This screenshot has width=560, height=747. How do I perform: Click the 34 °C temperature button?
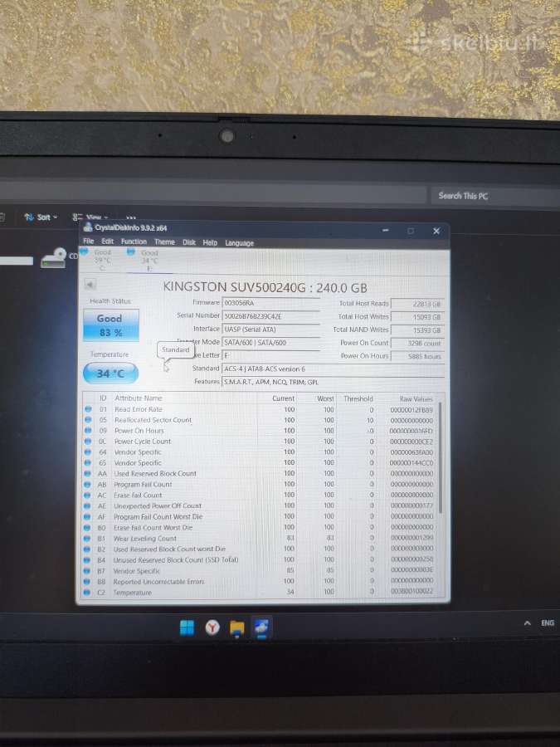pyautogui.click(x=110, y=373)
